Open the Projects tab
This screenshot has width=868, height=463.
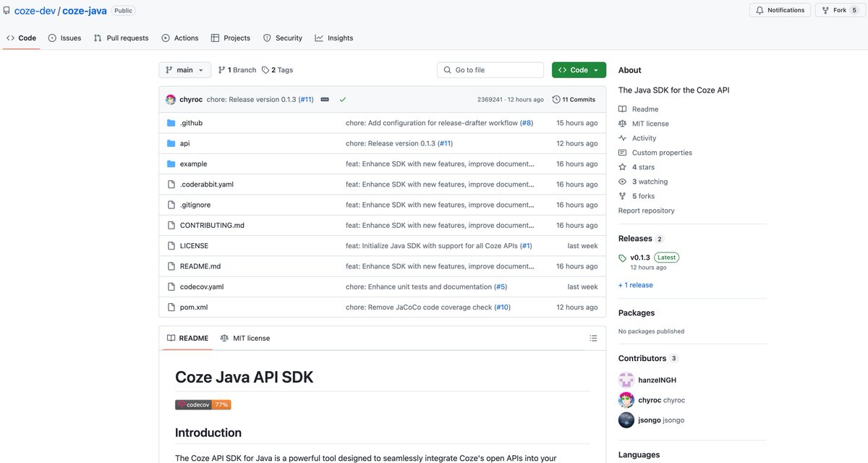click(x=230, y=38)
